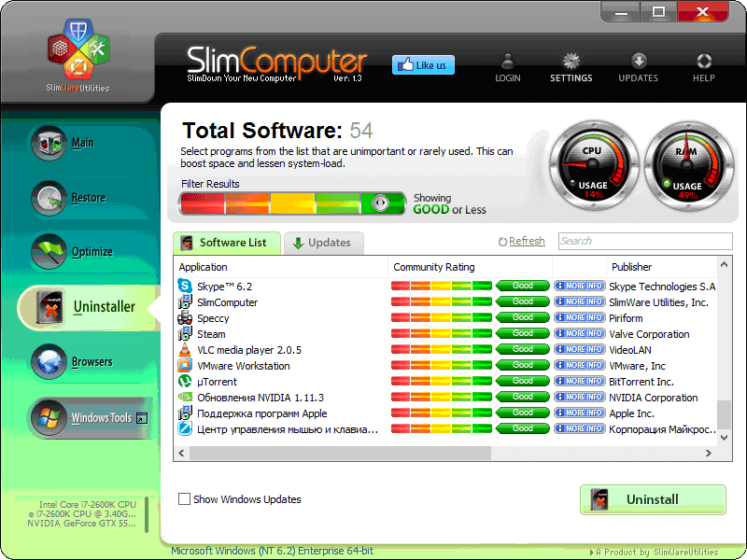Open More Info for VMware Workstation

click(579, 365)
